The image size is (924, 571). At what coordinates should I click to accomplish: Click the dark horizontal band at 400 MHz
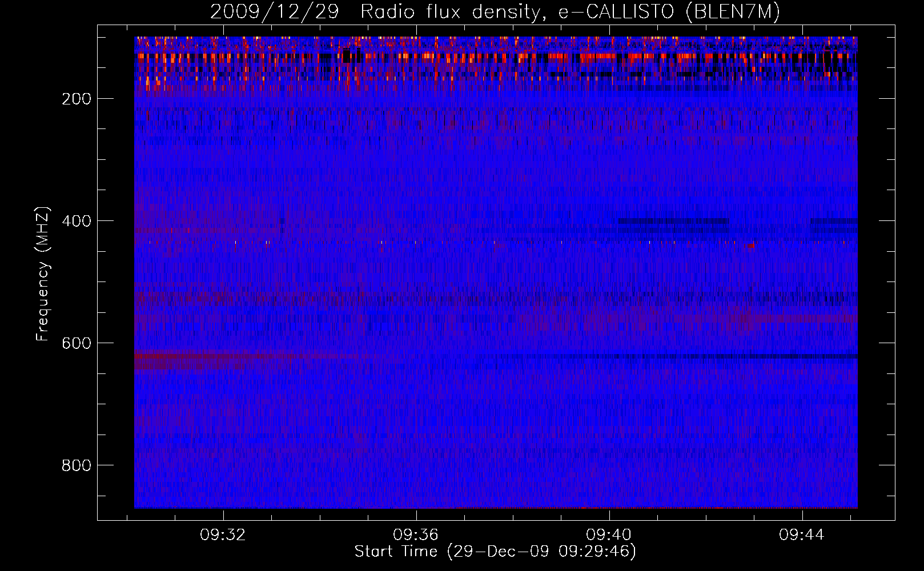point(673,220)
